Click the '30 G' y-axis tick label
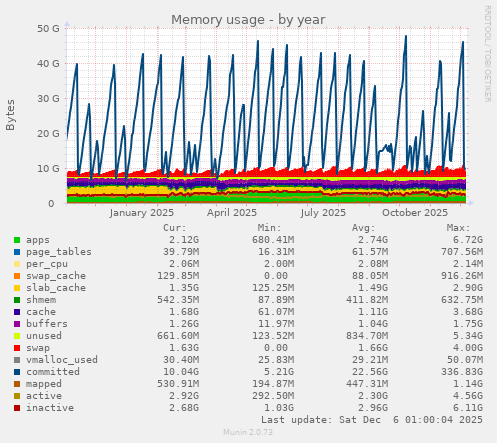This screenshot has width=497, height=443. pyautogui.click(x=48, y=98)
